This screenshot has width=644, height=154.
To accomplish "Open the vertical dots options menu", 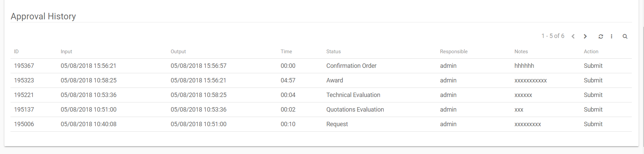I will click(x=612, y=36).
